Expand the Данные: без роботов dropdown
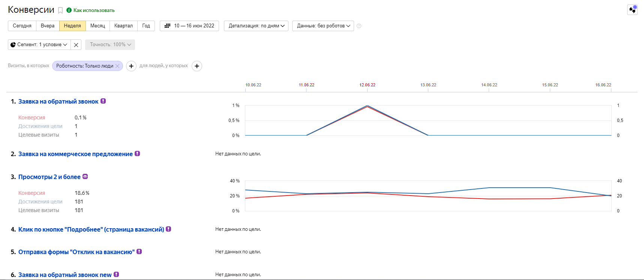The height and width of the screenshot is (280, 644). click(323, 26)
